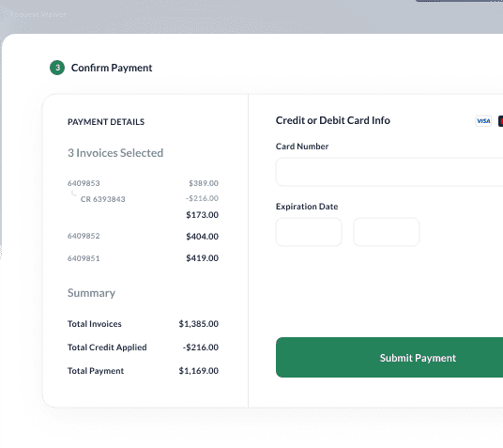Click the Visa card logo
Screen dimensions: 503x448
483,121
